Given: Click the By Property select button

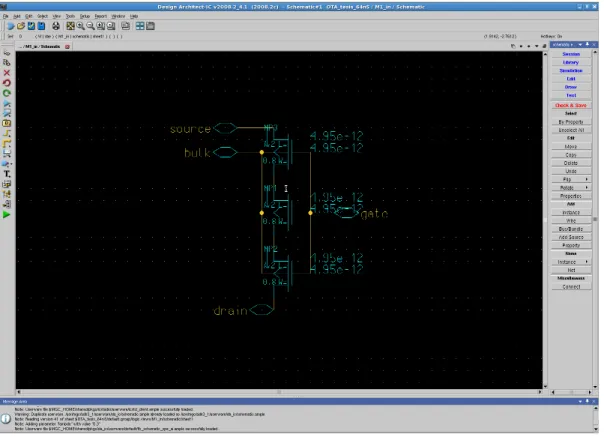Looking at the screenshot, I should tap(571, 122).
